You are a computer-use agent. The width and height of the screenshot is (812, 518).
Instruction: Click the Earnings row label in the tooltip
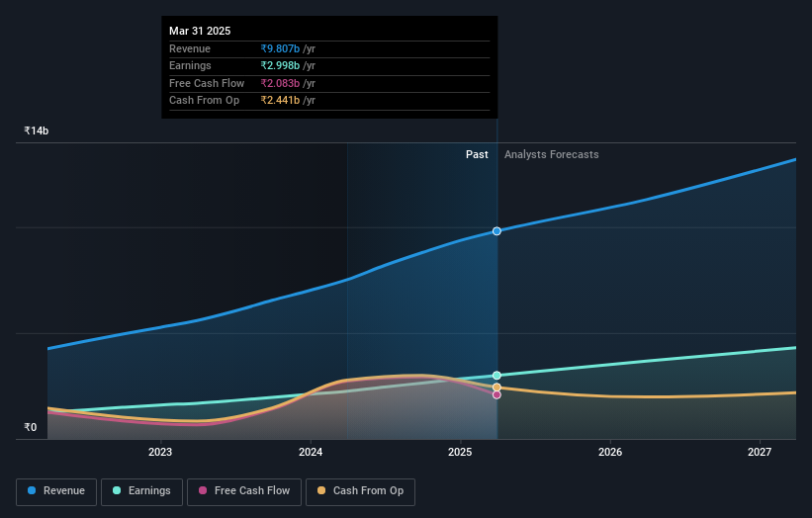(x=190, y=65)
